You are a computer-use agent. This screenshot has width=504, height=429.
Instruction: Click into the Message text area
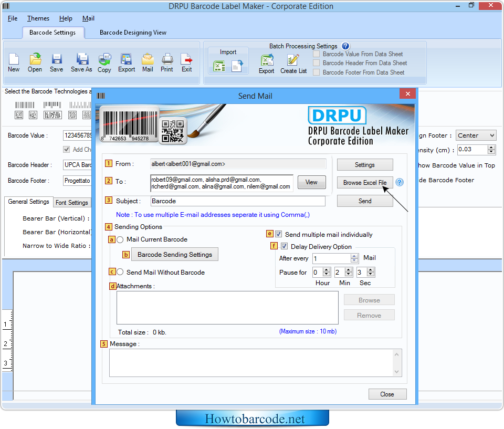click(256, 363)
